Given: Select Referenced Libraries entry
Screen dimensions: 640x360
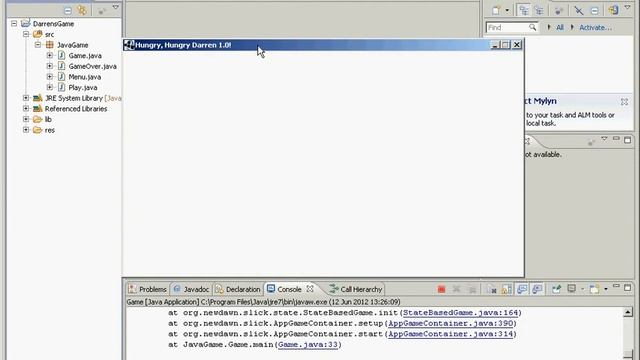Looking at the screenshot, I should click(x=76, y=109).
